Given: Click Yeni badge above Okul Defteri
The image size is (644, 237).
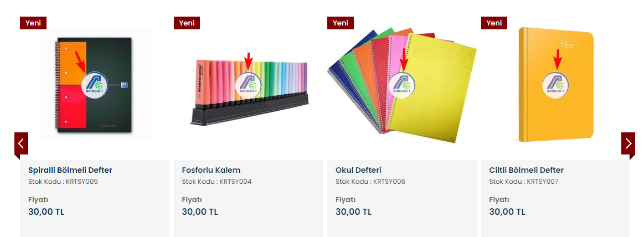Looking at the screenshot, I should [x=341, y=23].
